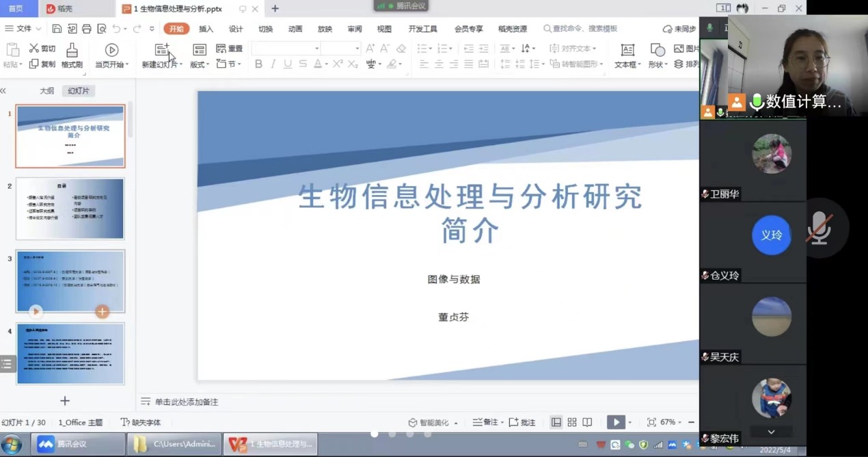Screen dimensions: 868x457
Task: Expand the Layout (版式) dropdown
Action: click(200, 64)
